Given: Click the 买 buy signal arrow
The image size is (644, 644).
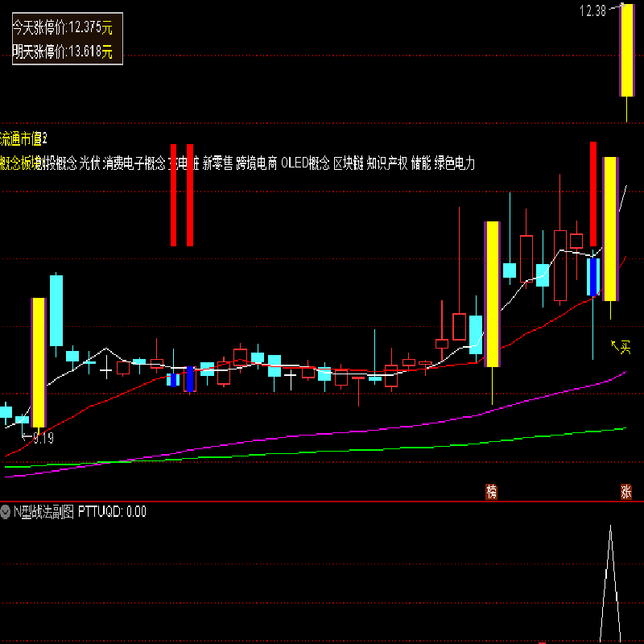Looking at the screenshot, I should coord(622,346).
